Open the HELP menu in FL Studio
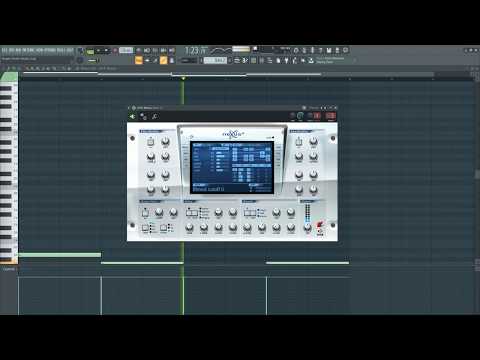 (x=69, y=51)
